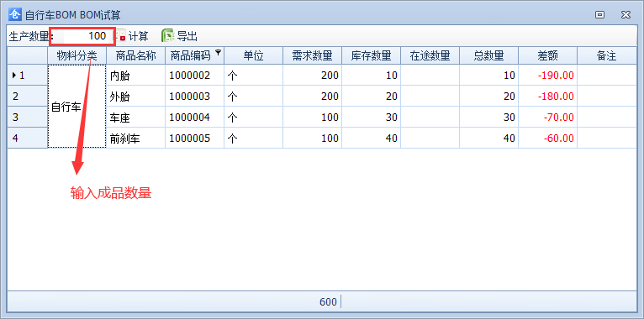The height and width of the screenshot is (319, 644).
Task: Select row 1 header indicator
Action: (27, 75)
